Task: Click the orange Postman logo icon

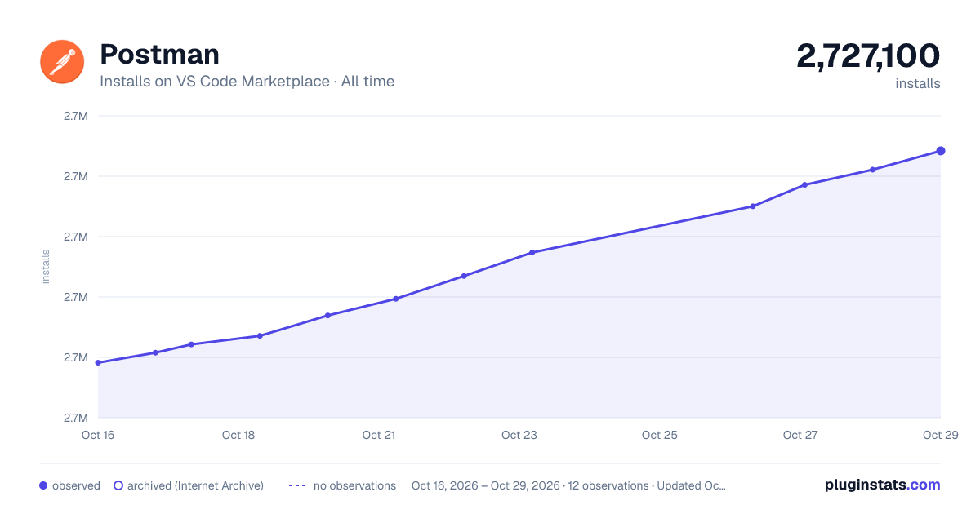Action: click(62, 61)
